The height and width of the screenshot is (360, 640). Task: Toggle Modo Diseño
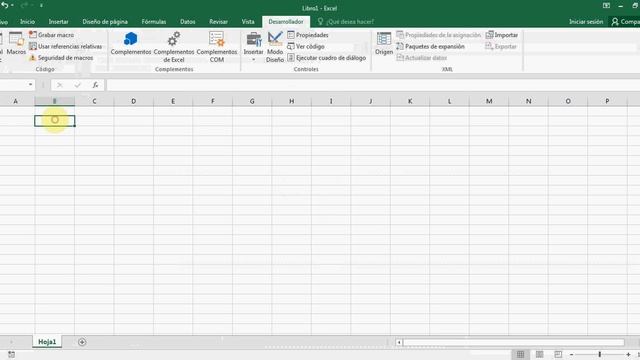click(x=275, y=47)
